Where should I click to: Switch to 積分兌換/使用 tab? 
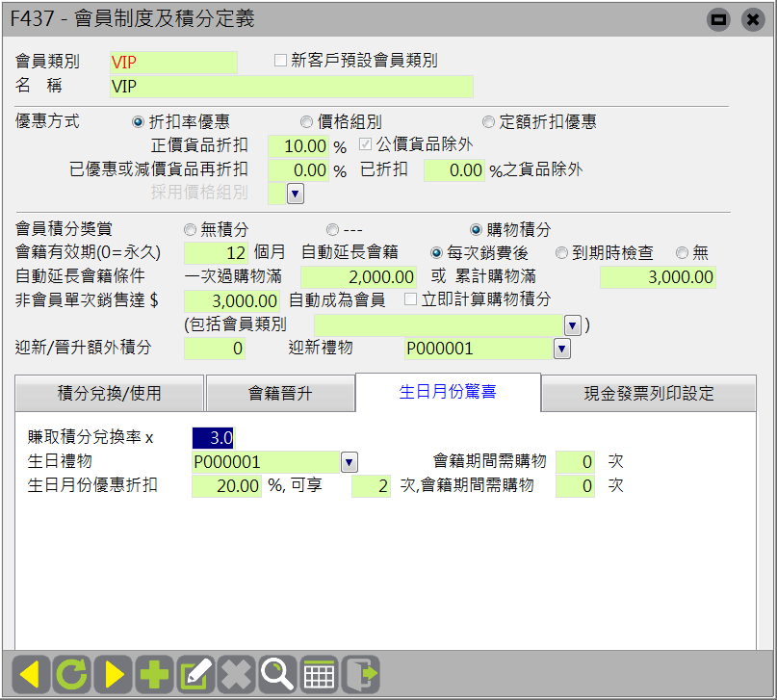110,394
